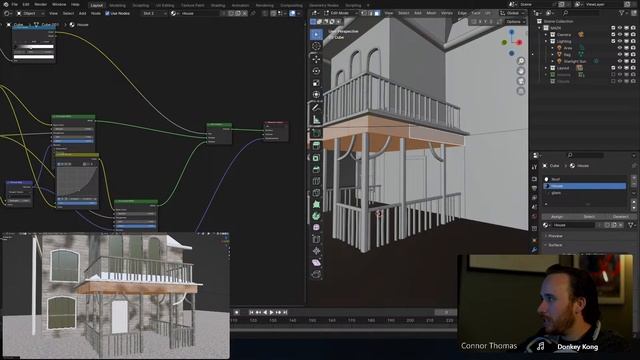
Task: Hide the Area light in outliner
Action: point(620,48)
